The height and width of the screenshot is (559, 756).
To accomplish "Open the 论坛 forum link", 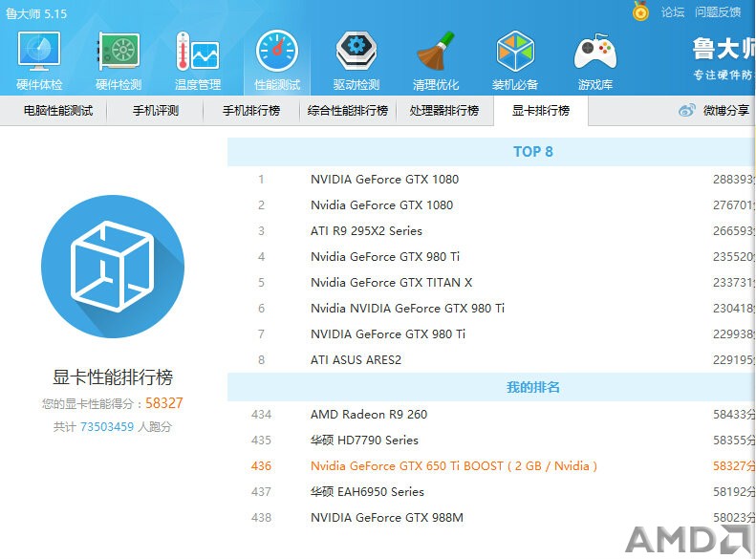I will coord(673,12).
